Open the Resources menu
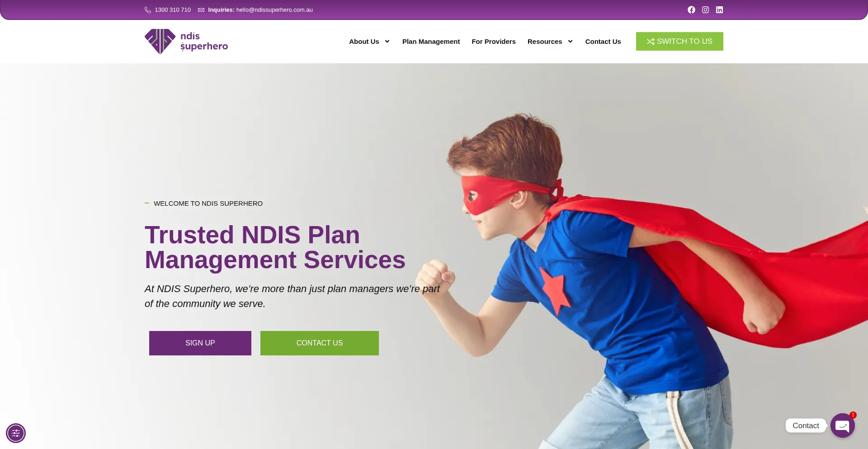The width and height of the screenshot is (868, 449). click(545, 42)
